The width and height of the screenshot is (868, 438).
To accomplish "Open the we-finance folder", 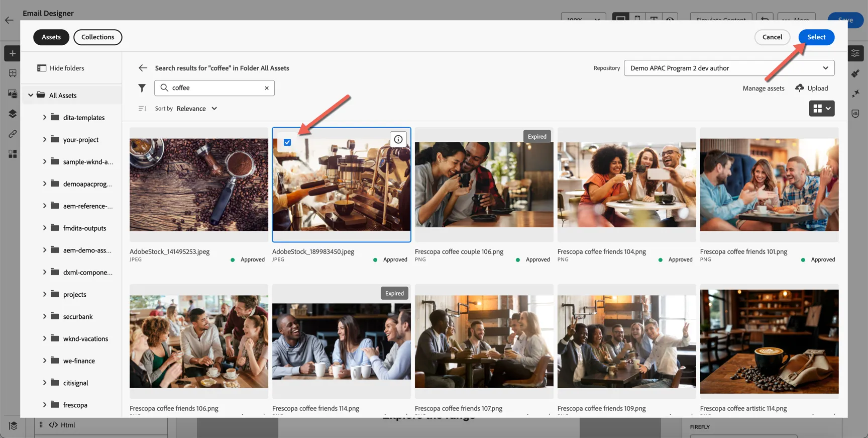I will pos(79,361).
